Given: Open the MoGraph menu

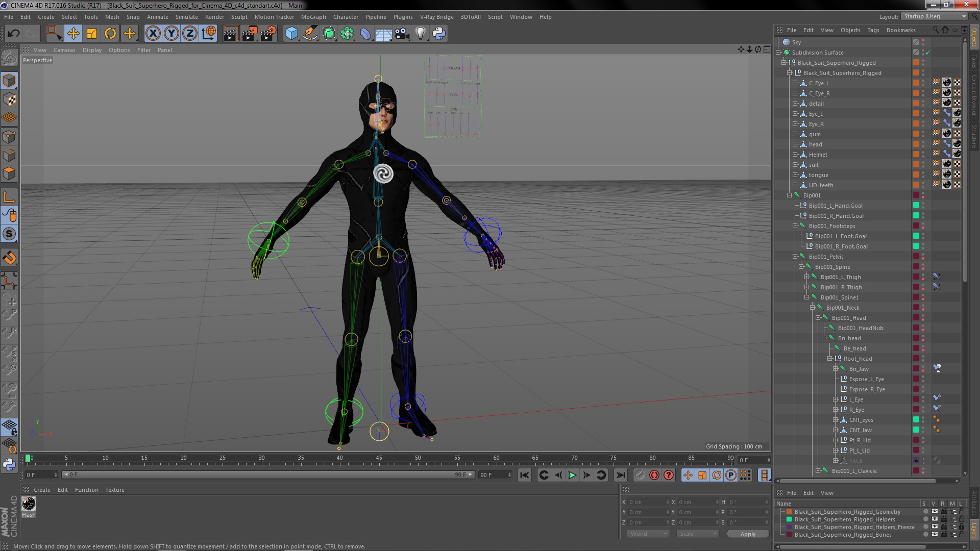Looking at the screenshot, I should pyautogui.click(x=313, y=17).
